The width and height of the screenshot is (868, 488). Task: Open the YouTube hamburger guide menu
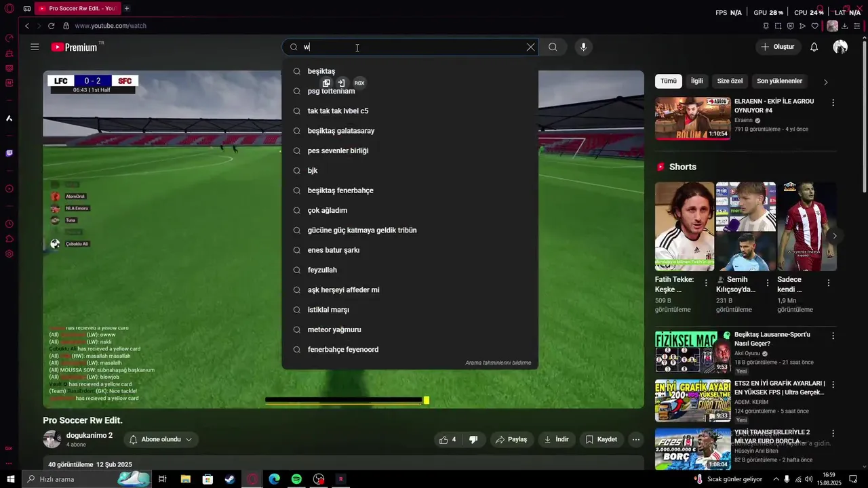click(x=35, y=47)
